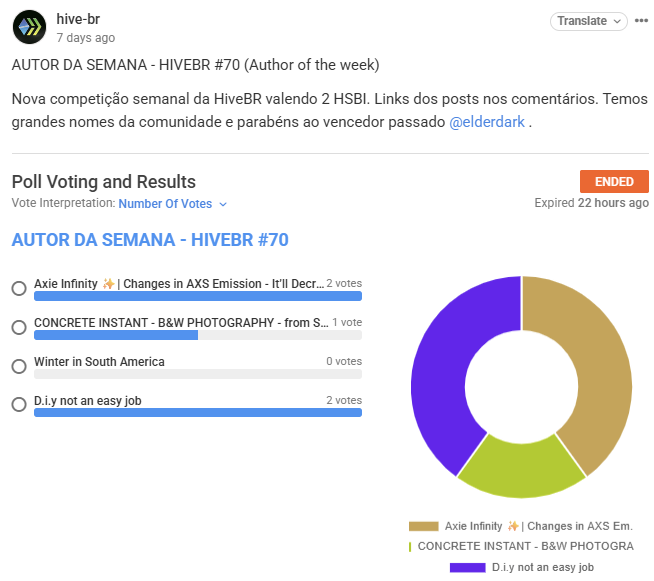This screenshot has width=654, height=581.
Task: Click the green donut chart segment
Action: [521, 469]
